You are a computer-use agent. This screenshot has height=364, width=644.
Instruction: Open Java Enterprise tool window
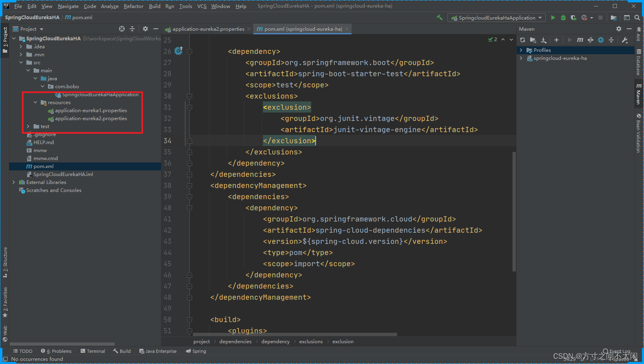tap(158, 351)
